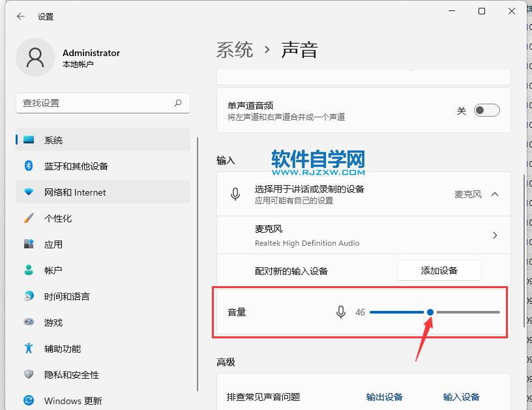Screen dimensions: 532x410
Task: Click the microphone input volume slider handle
Action: (430, 313)
